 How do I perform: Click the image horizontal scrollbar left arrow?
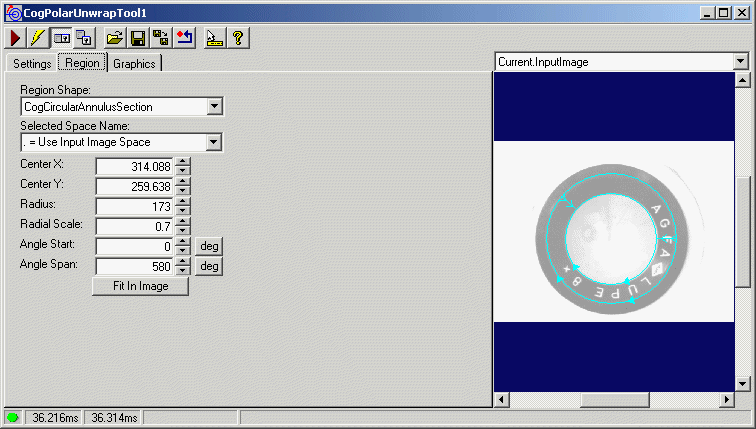502,400
